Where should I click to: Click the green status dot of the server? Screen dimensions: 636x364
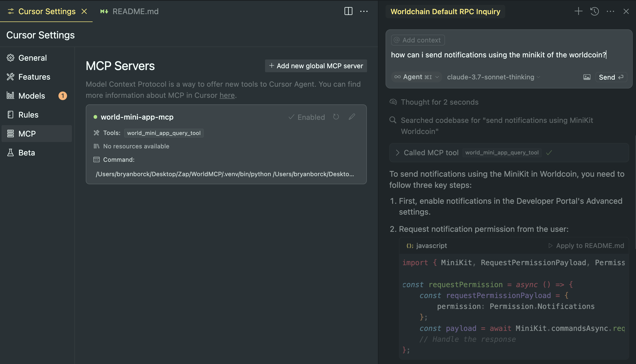pyautogui.click(x=95, y=117)
